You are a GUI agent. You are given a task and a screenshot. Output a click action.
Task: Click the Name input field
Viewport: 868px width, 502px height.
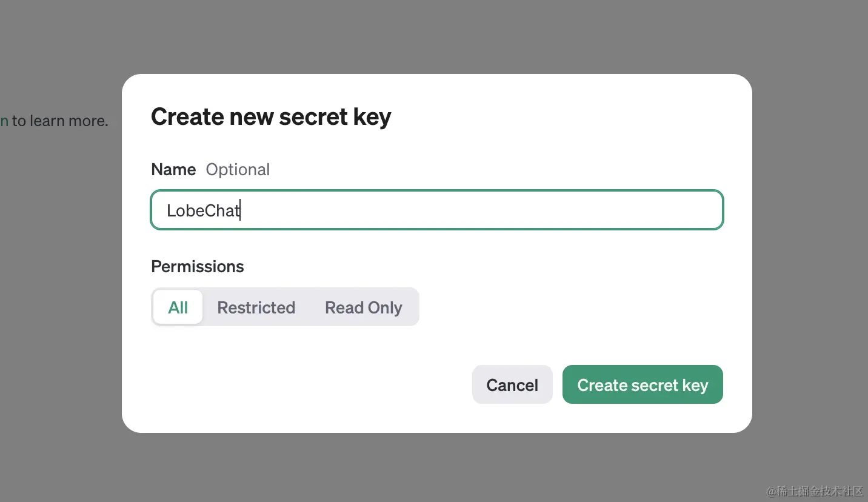[x=436, y=210]
